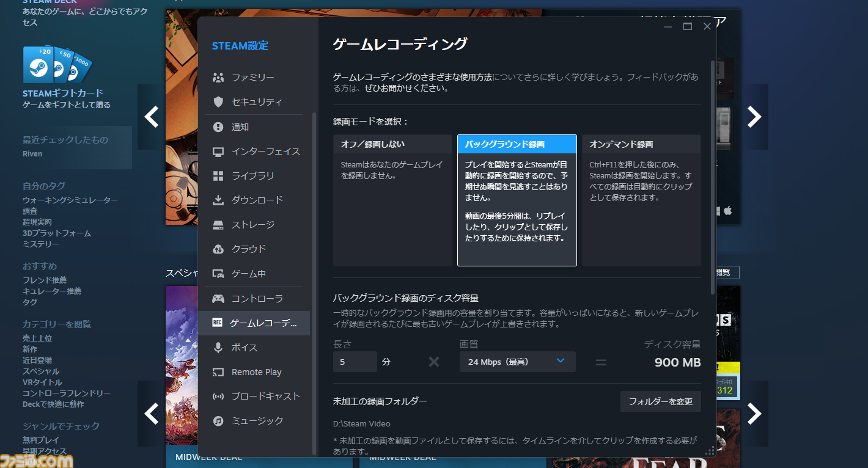
Task: Open ブロードキャスト settings page
Action: click(x=254, y=397)
